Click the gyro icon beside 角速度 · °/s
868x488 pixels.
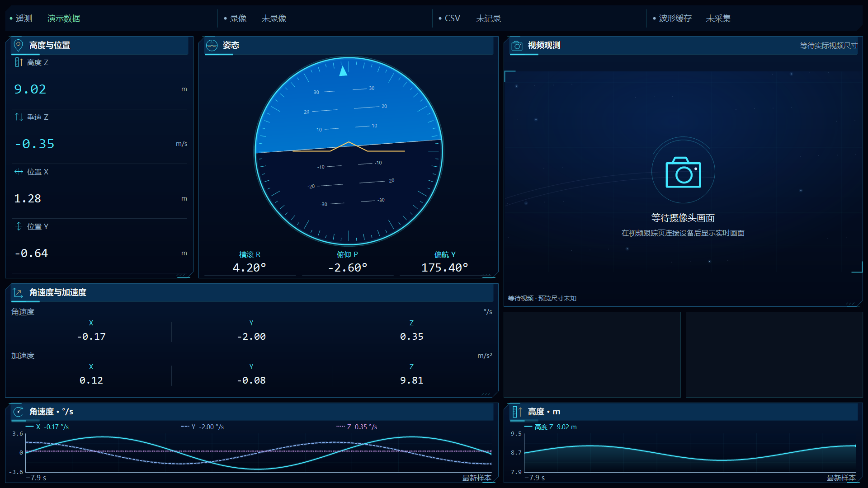(18, 412)
